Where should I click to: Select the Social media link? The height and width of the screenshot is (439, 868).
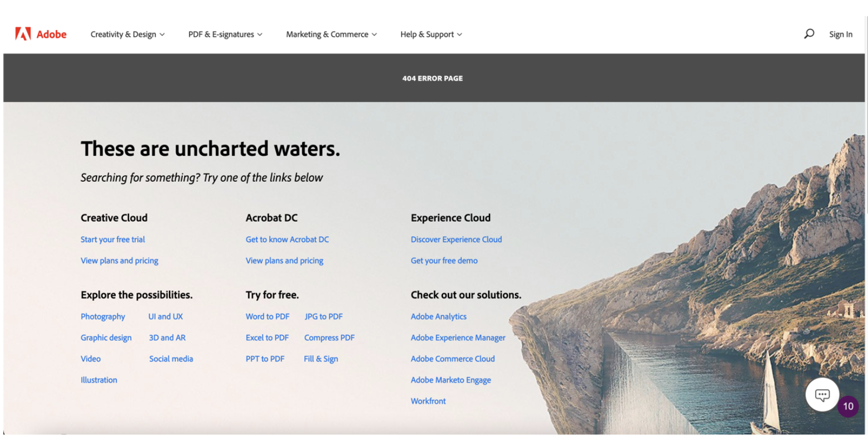171,359
